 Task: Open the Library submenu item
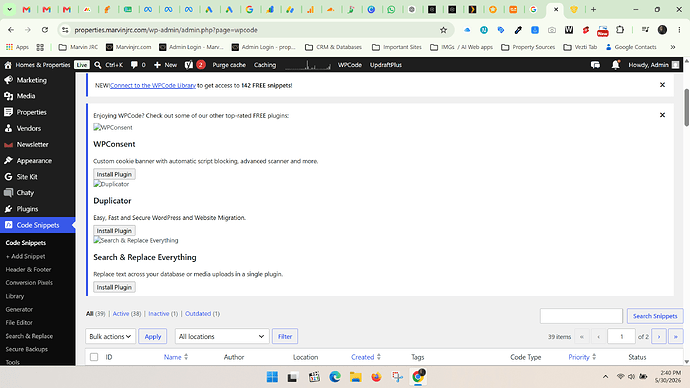pyautogui.click(x=15, y=296)
